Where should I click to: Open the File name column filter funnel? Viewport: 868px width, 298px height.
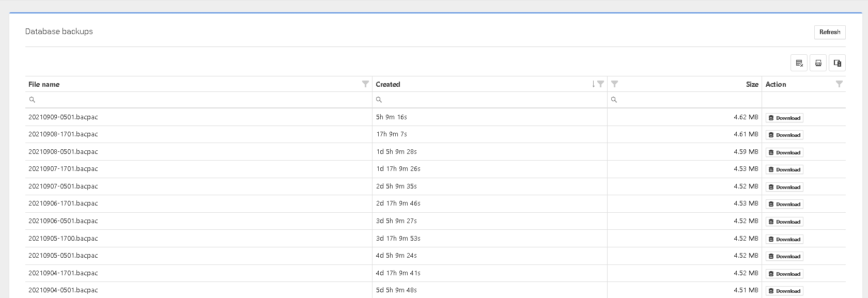(365, 84)
